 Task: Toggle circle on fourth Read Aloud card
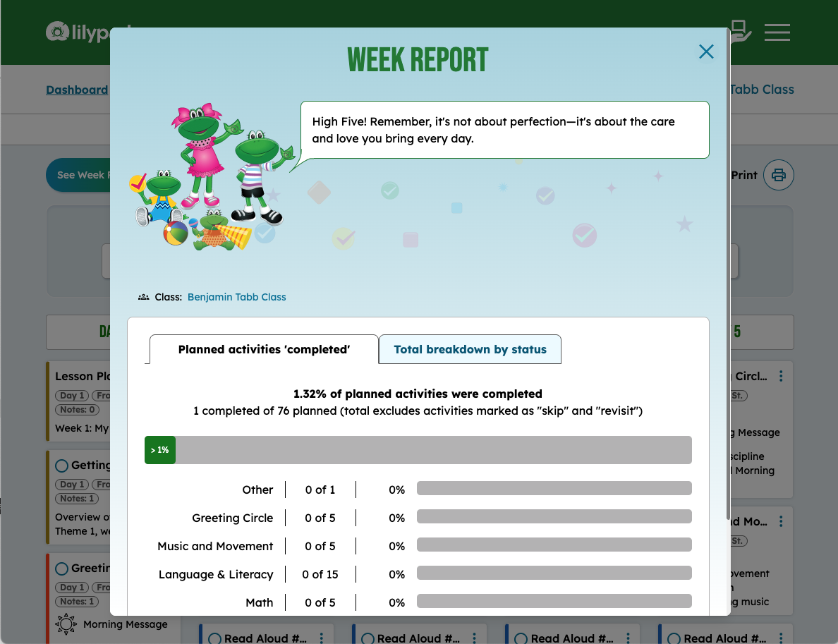coord(674,638)
